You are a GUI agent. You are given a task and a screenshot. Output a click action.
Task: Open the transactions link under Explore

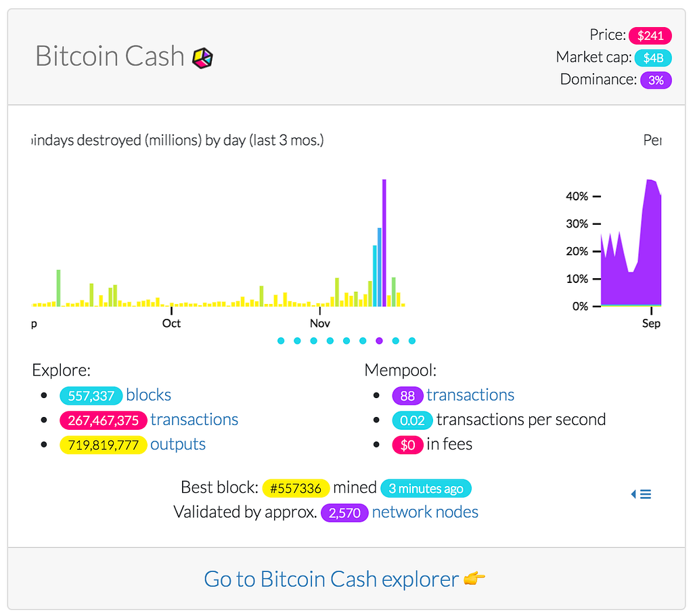(194, 420)
